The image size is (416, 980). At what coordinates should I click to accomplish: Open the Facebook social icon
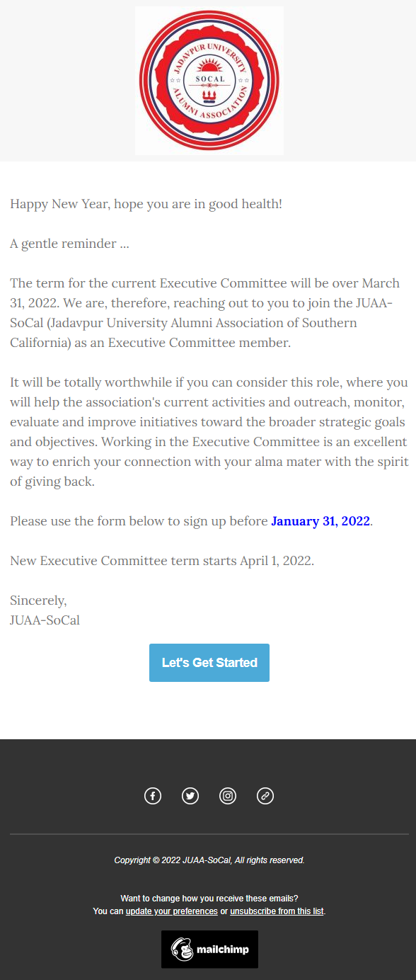click(153, 796)
